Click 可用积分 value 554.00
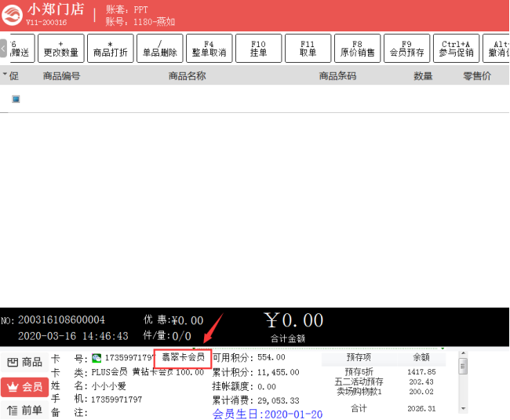Screen dimensions: 510x420 pyautogui.click(x=271, y=357)
